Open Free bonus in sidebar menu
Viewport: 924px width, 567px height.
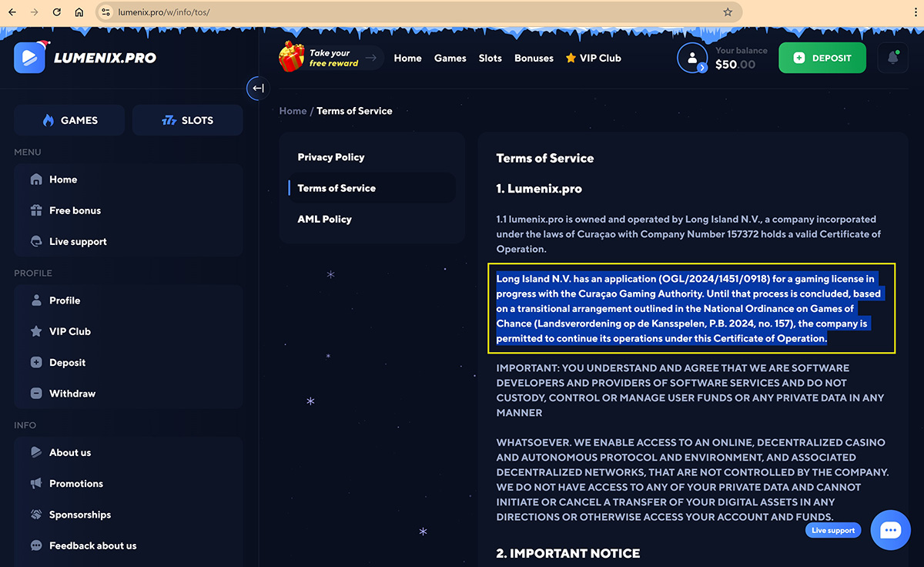[75, 210]
